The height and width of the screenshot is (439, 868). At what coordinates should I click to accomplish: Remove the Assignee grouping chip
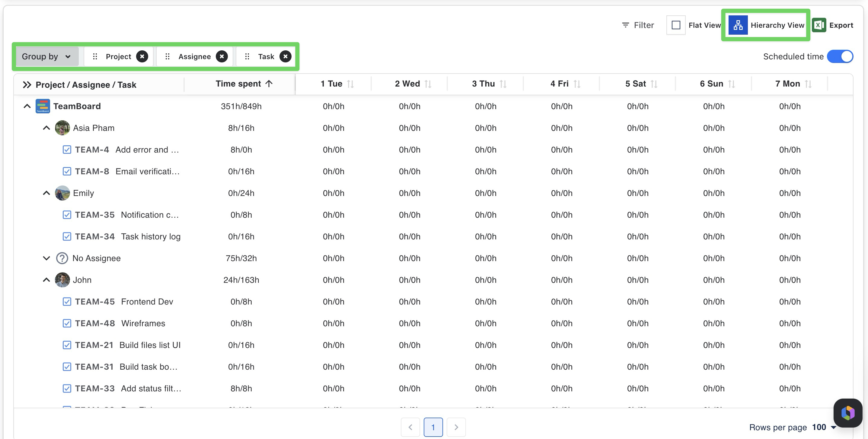222,57
